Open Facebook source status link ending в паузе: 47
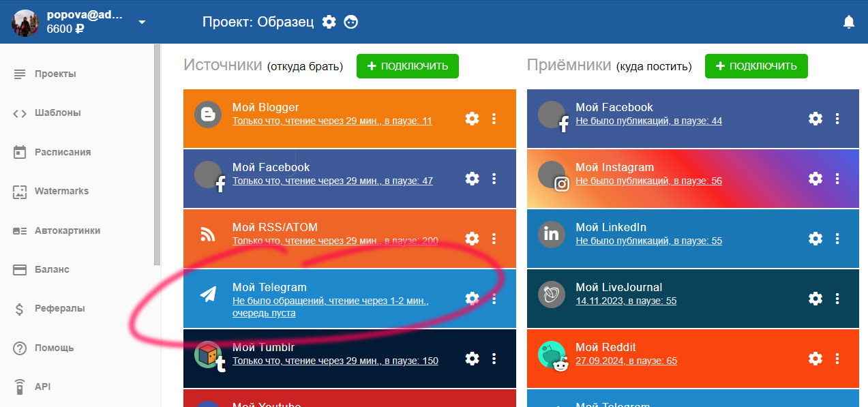868x407 pixels. coord(333,181)
